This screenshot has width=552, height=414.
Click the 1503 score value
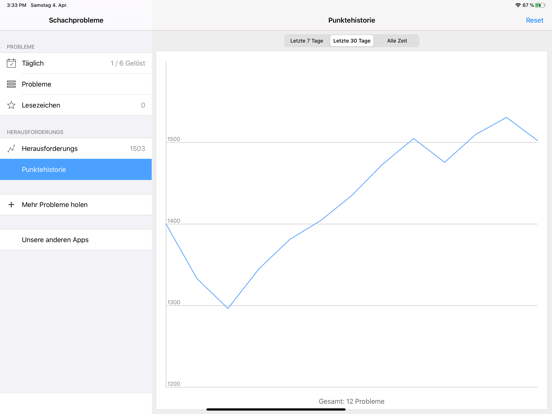[x=137, y=149]
